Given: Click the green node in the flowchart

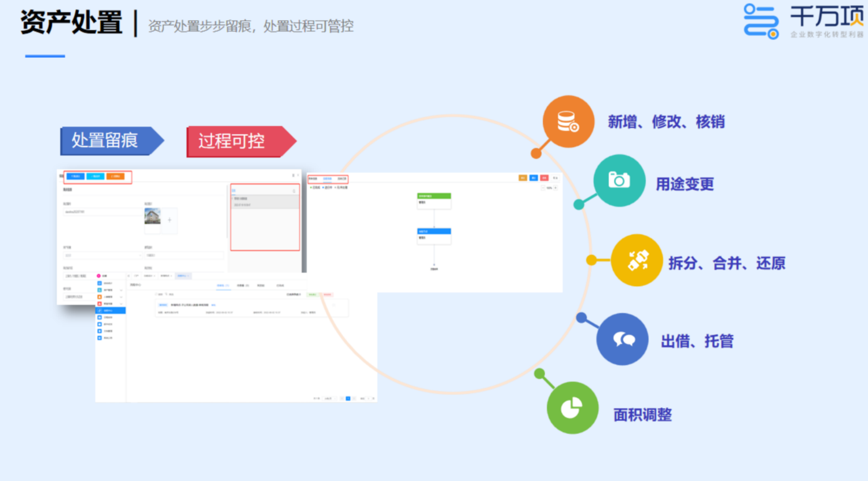Looking at the screenshot, I should pyautogui.click(x=433, y=196).
